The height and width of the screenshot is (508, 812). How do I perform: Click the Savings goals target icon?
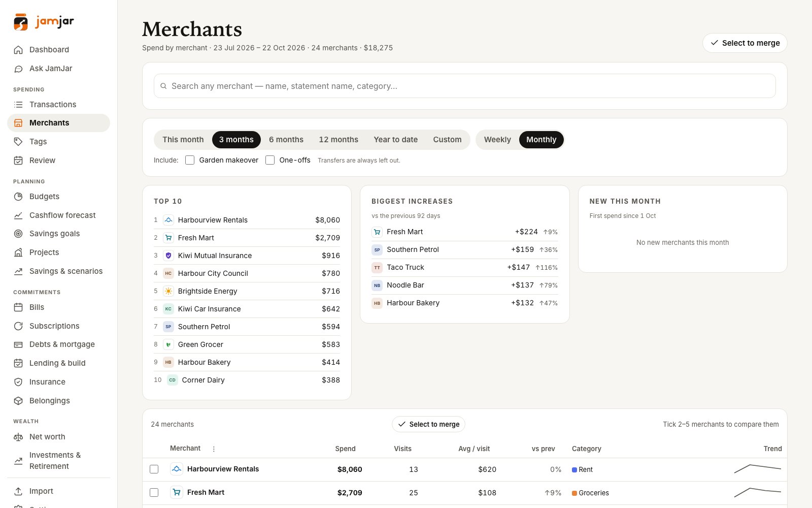[18, 234]
